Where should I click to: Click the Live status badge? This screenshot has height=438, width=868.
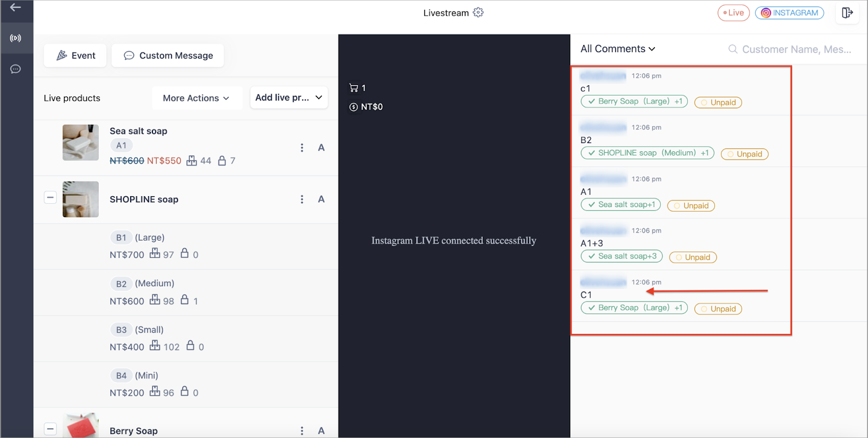pyautogui.click(x=733, y=12)
